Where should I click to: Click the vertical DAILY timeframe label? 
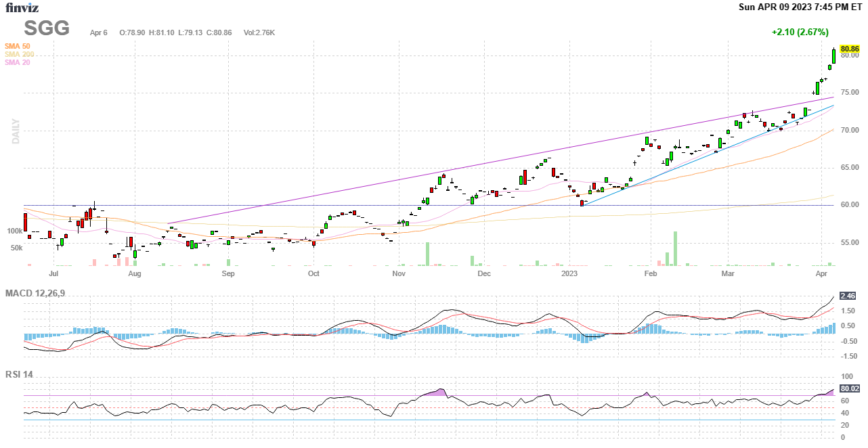click(16, 131)
